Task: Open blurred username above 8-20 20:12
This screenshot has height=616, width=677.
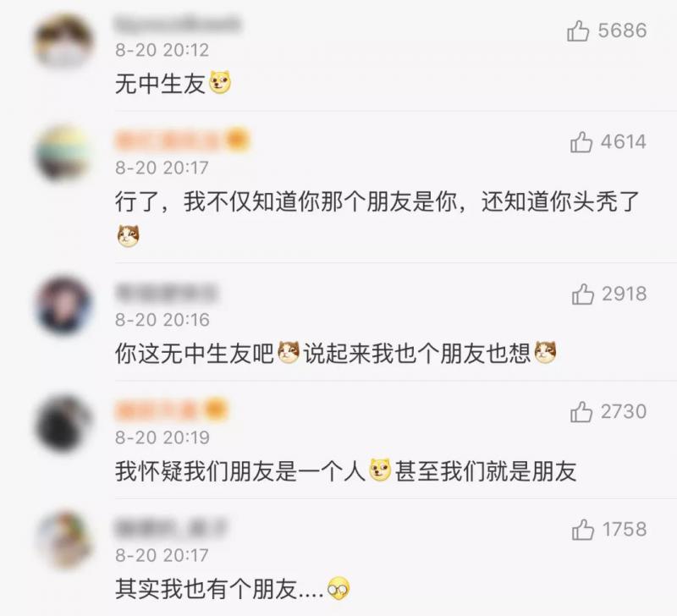Action: click(178, 25)
